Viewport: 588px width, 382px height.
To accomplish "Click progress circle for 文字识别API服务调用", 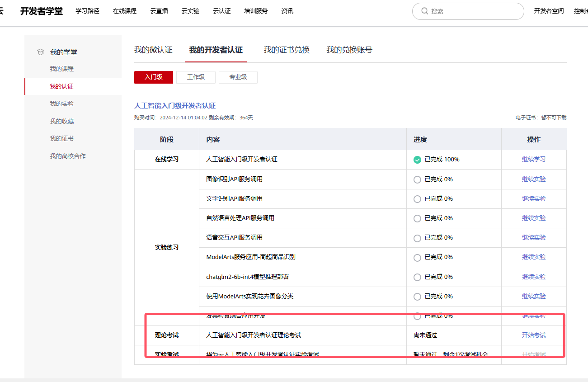I will [417, 199].
